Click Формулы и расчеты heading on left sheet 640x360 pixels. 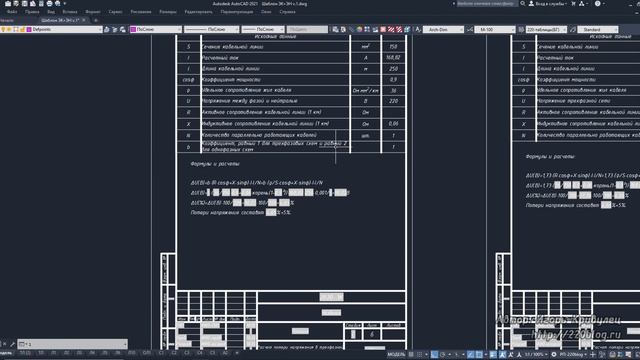[215, 164]
